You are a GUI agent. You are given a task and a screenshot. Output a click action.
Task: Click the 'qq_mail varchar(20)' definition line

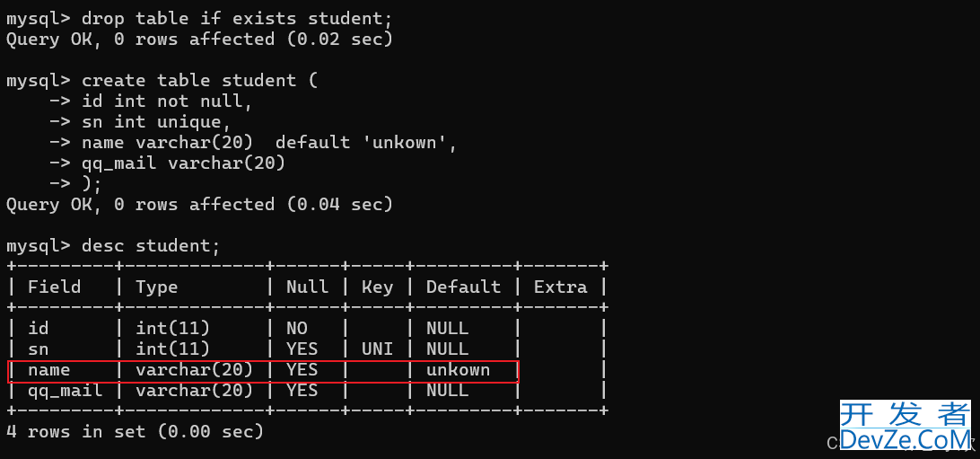(167, 163)
